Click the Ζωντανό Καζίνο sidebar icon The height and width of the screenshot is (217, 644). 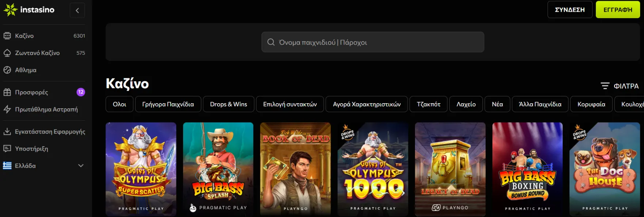point(7,53)
